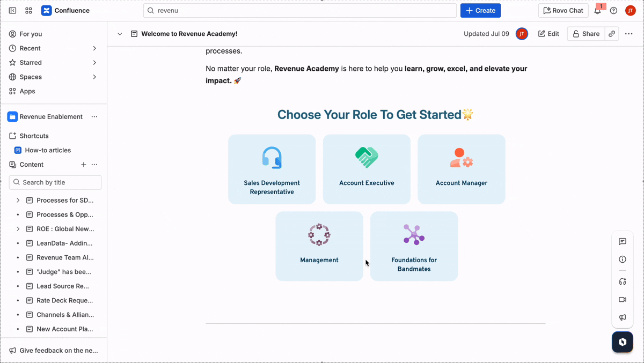Viewport: 644px width, 363px height.
Task: Collapse the sidebar using the top-left panel icon
Action: (12, 11)
